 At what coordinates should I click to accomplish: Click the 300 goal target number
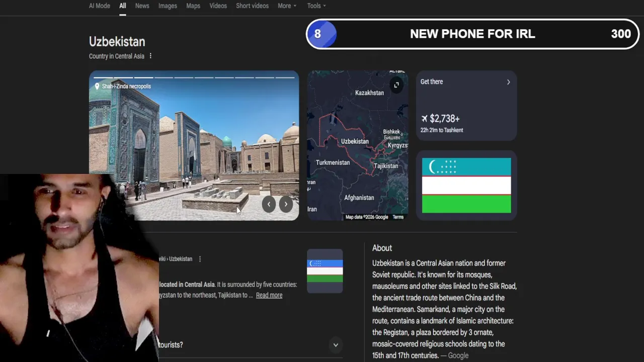621,34
